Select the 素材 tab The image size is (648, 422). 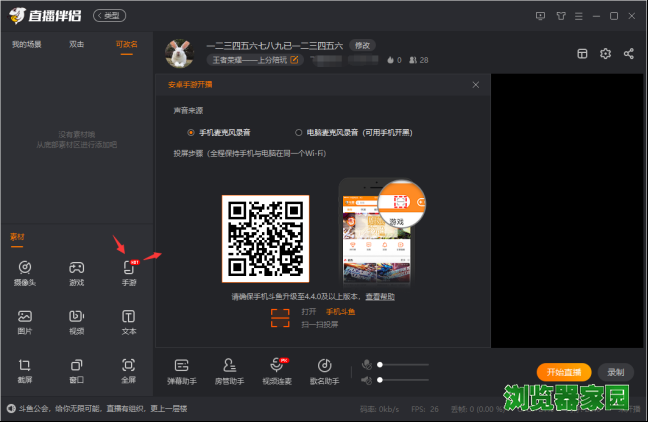click(x=17, y=237)
